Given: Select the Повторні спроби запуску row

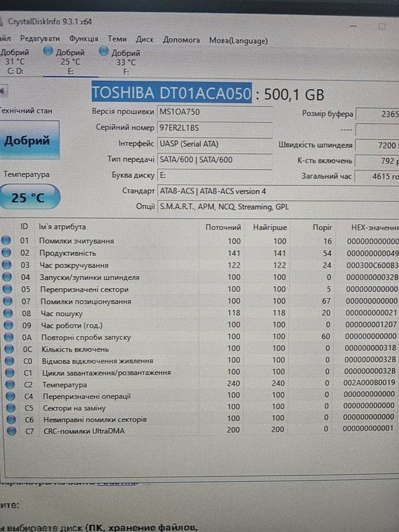Looking at the screenshot, I should pyautogui.click(x=200, y=337).
